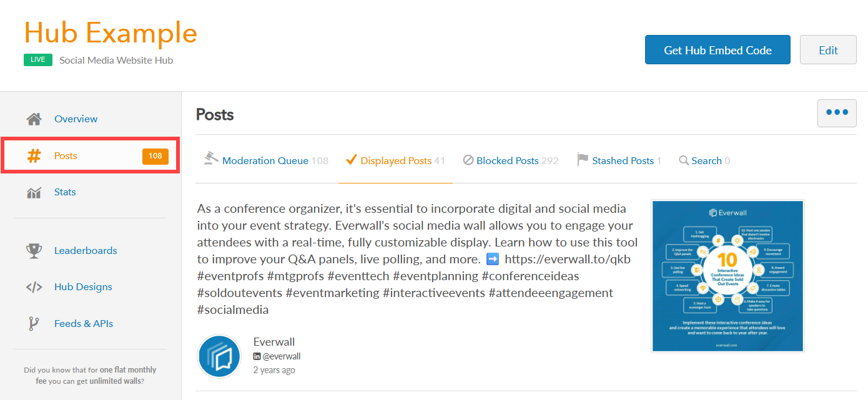Viewport: 868px width, 400px height.
Task: Click the Displayed Posts checkmark icon
Action: (351, 160)
